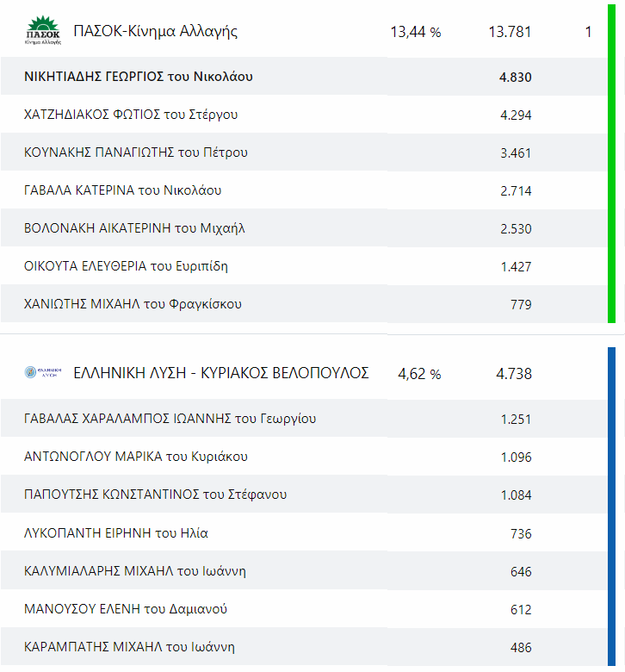
Task: Select the 4,62 % percentage value
Action: tap(419, 374)
